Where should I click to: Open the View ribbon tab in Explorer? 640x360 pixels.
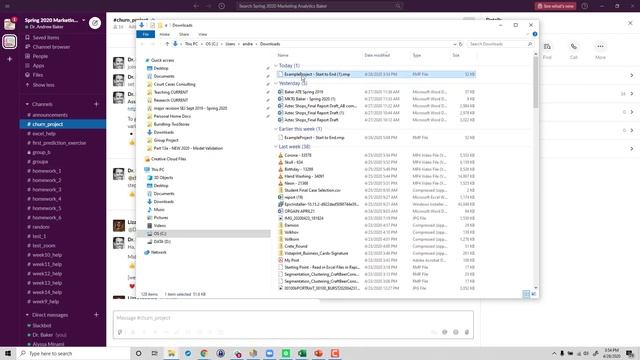pos(203,34)
